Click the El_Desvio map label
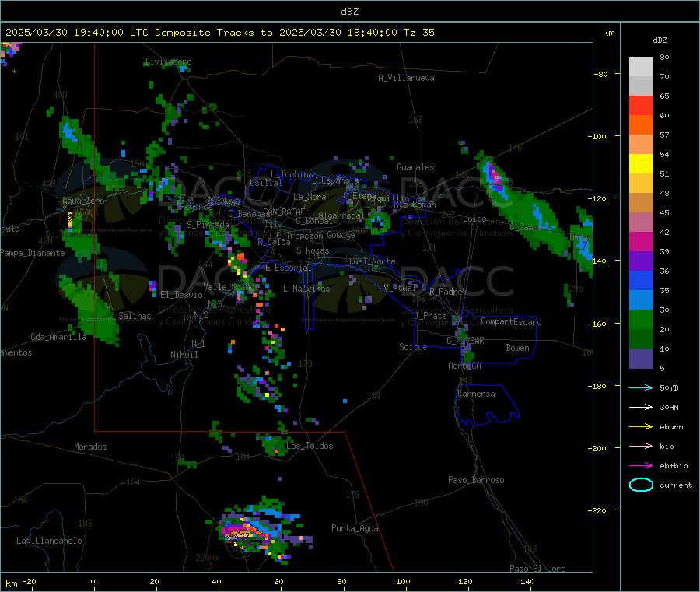 181,295
